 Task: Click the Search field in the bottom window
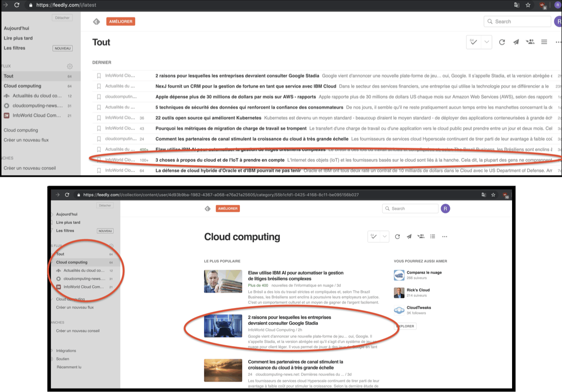coord(410,209)
